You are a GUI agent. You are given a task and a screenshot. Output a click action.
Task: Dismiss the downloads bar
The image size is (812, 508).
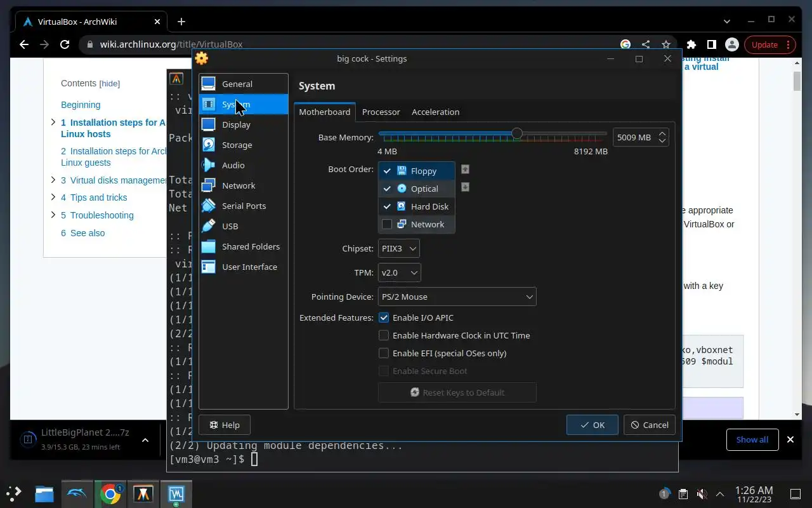coord(790,439)
